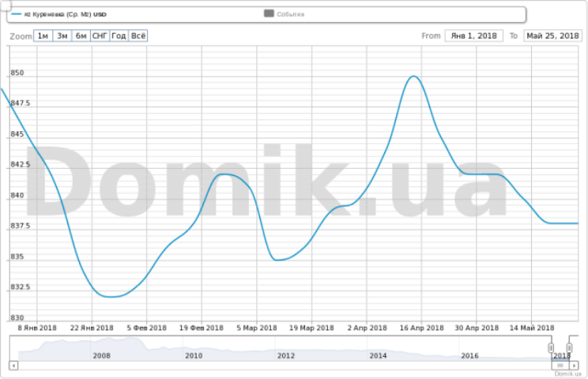
Task: Open the Domik.ua credits link
Action: 567,373
